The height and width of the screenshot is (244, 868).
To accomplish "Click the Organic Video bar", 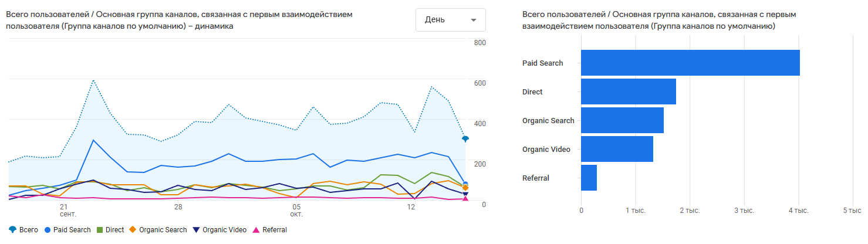I will pos(617,149).
